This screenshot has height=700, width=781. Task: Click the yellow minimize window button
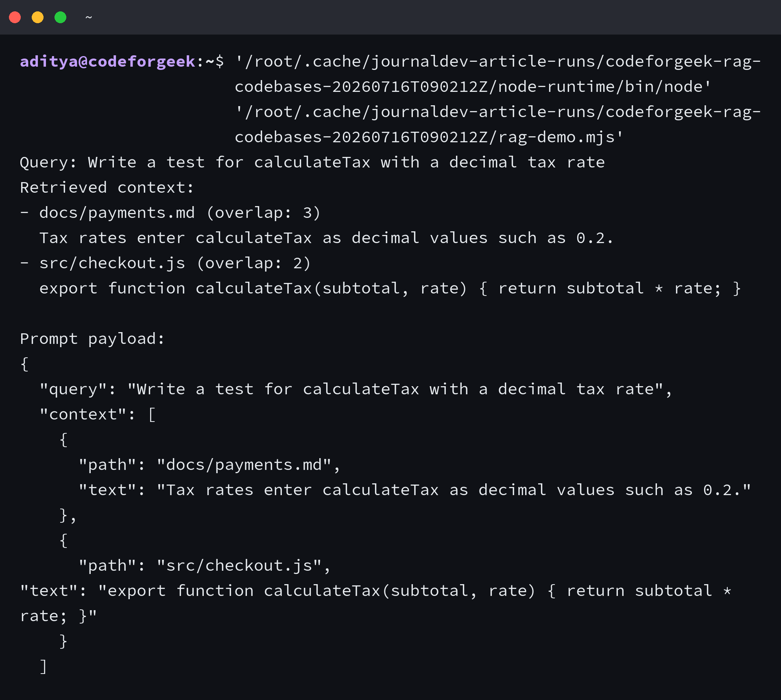[38, 17]
